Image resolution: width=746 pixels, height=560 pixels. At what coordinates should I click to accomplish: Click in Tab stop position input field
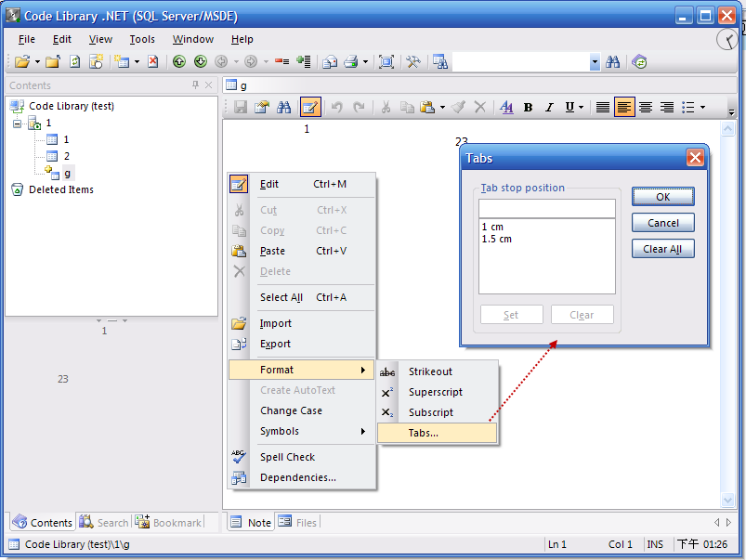546,208
